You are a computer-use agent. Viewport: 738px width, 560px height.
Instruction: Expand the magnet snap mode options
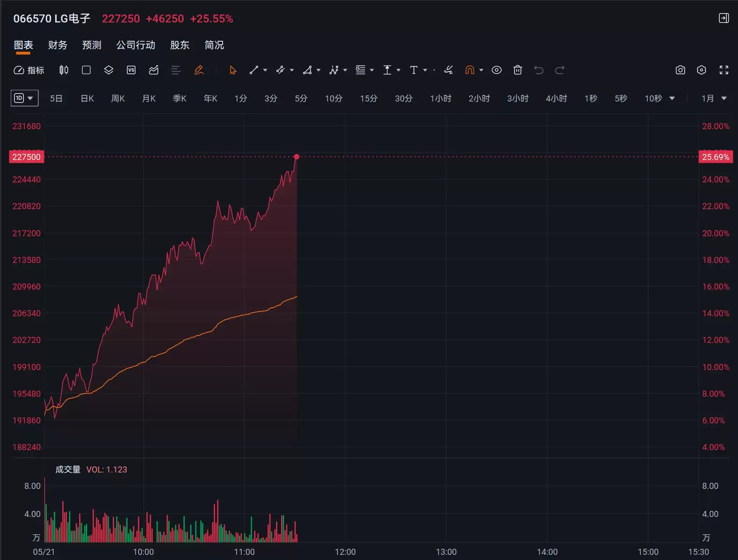click(481, 70)
